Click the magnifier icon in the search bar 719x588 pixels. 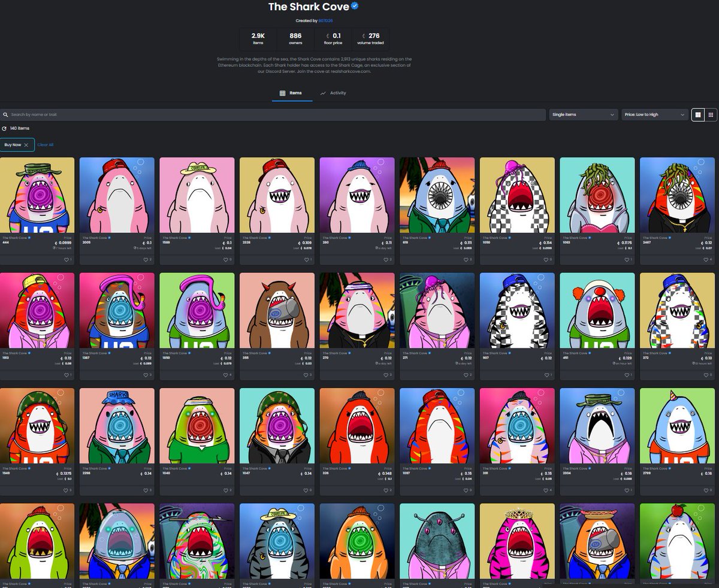[x=7, y=114]
